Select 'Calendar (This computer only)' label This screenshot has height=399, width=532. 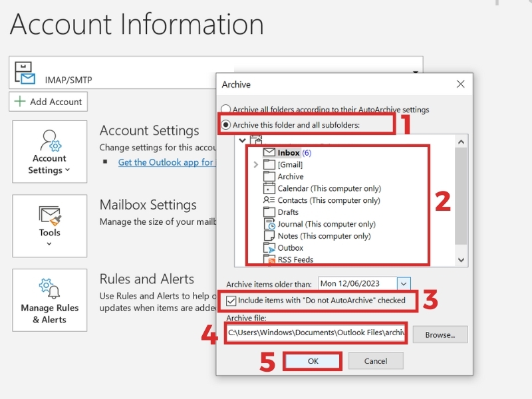329,188
